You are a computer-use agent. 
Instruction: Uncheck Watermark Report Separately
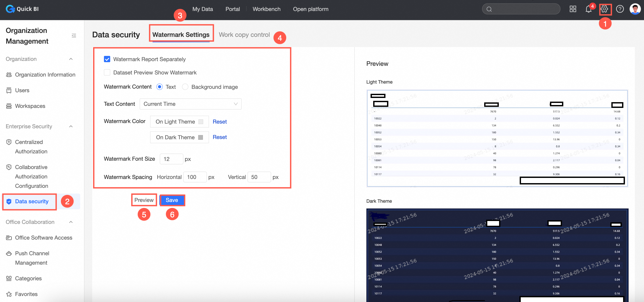[107, 59]
